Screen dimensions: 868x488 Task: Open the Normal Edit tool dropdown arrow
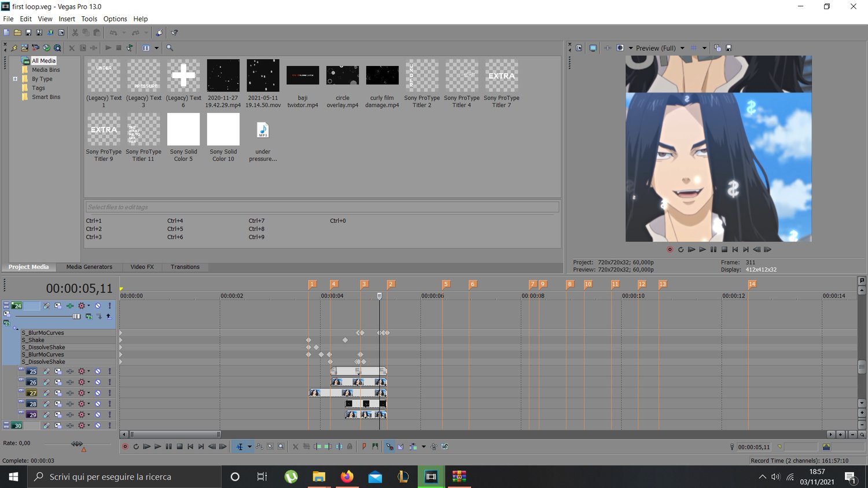coord(249,446)
